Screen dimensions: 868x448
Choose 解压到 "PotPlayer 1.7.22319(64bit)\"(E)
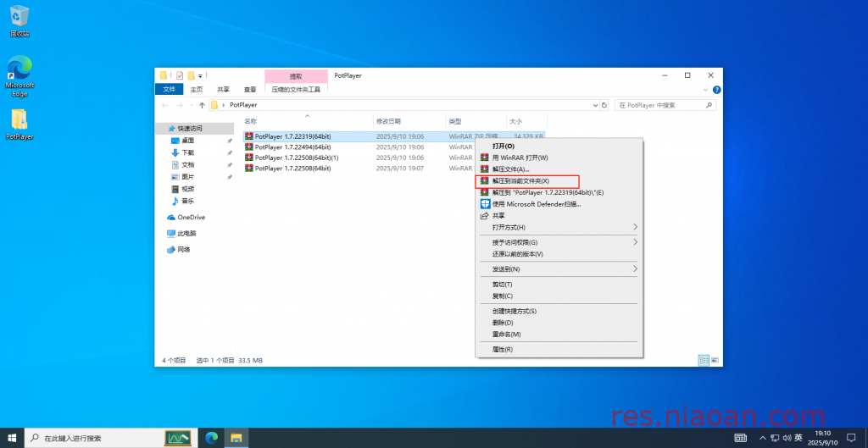tap(559, 192)
